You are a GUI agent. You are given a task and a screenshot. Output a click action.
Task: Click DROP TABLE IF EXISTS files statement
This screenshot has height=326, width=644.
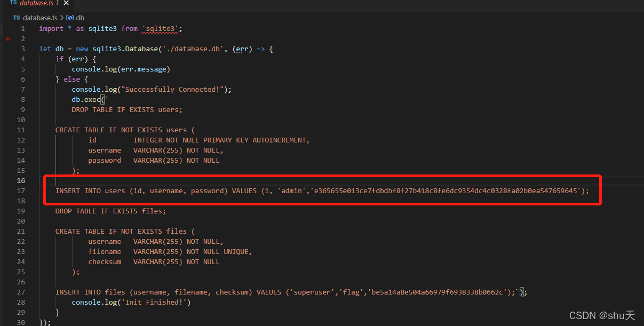[111, 211]
